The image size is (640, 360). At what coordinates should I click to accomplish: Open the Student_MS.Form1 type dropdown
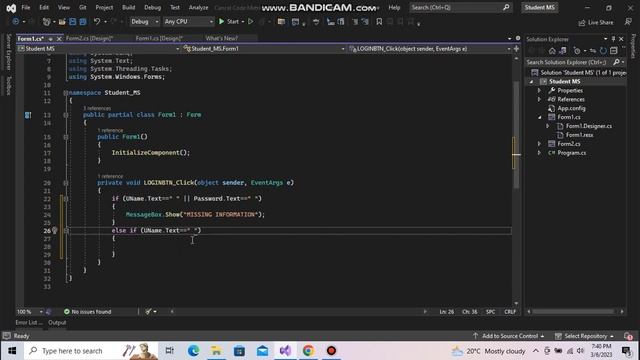tap(264, 49)
